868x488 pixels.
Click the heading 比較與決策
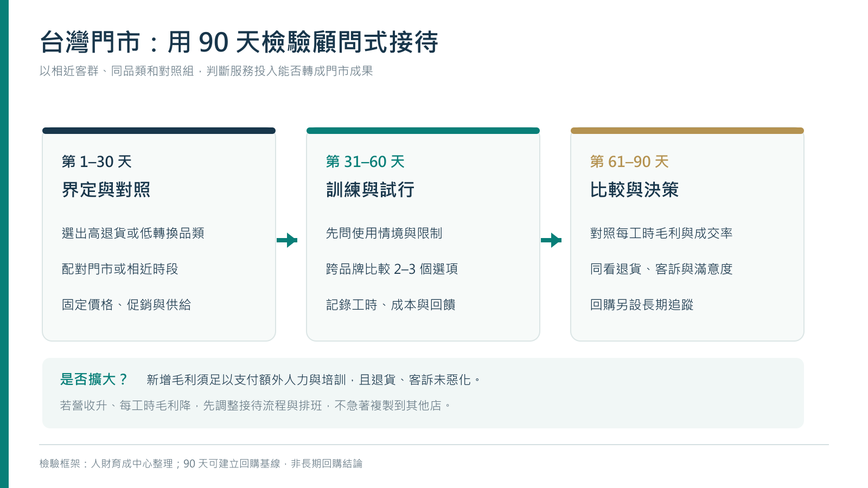(x=635, y=190)
